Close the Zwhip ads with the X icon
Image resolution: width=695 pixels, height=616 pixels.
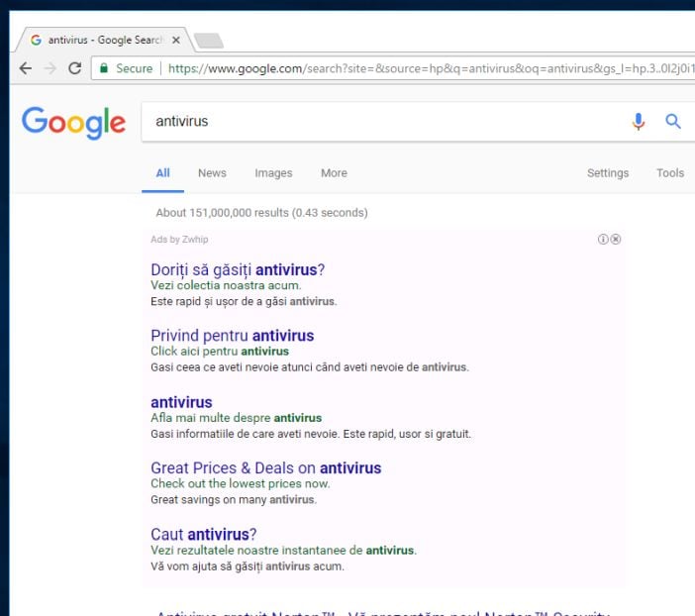(x=615, y=240)
